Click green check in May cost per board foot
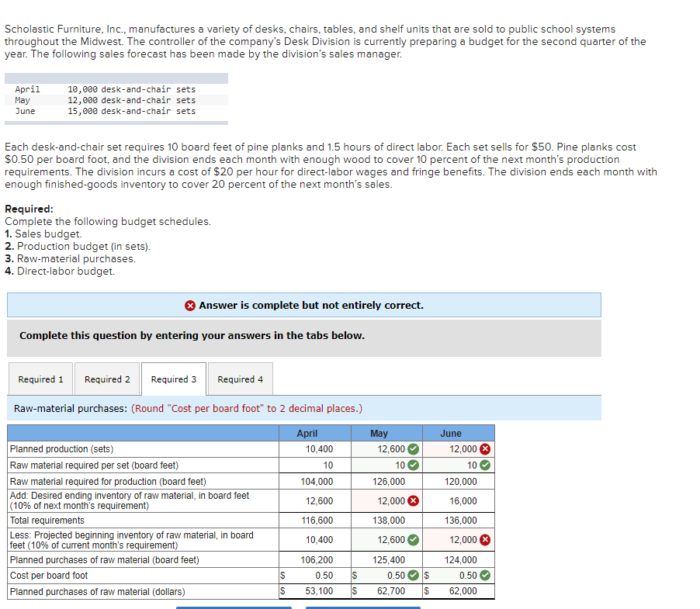Image resolution: width=700 pixels, height=609 pixels. [414, 576]
